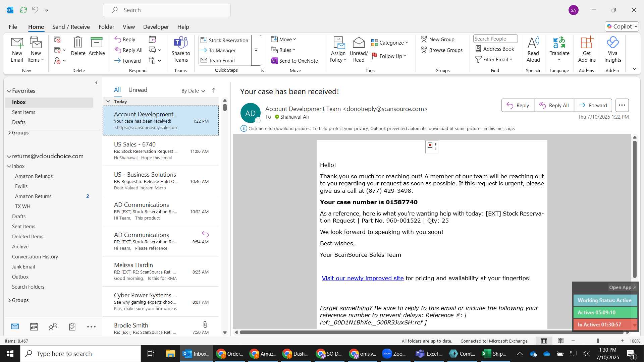Open the Developer tab

pos(156,27)
